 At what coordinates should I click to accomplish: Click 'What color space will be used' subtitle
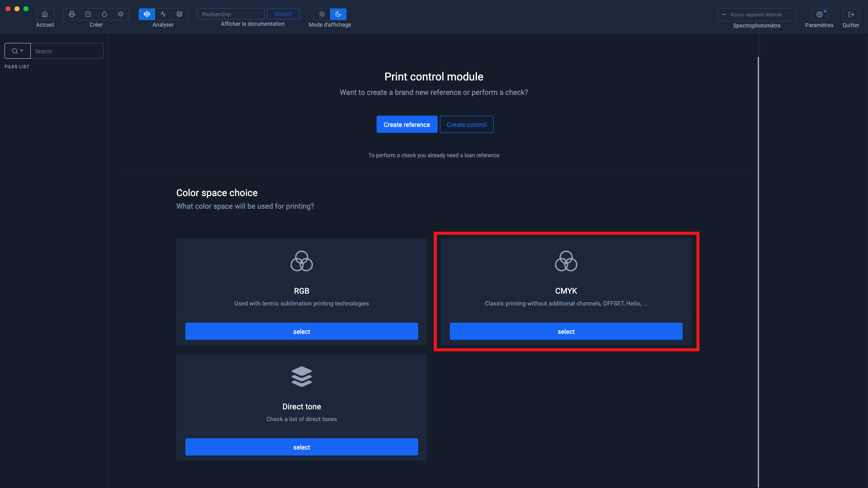[245, 206]
